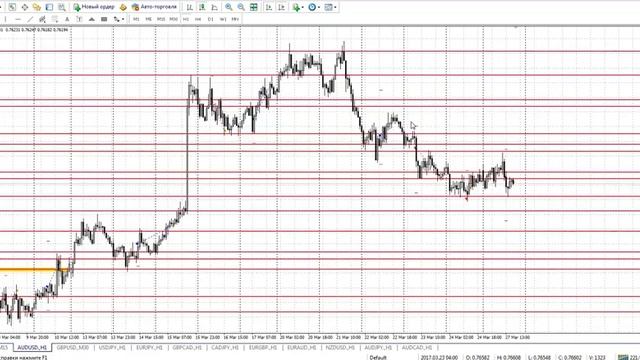
Task: Switch to the AUDUSD_H1 chart tab
Action: point(32,347)
